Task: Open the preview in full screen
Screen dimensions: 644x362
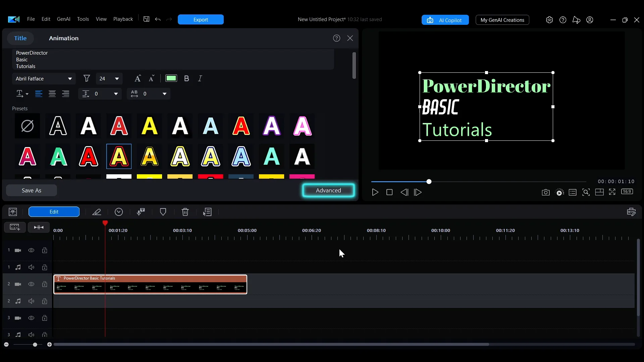Action: (612, 192)
